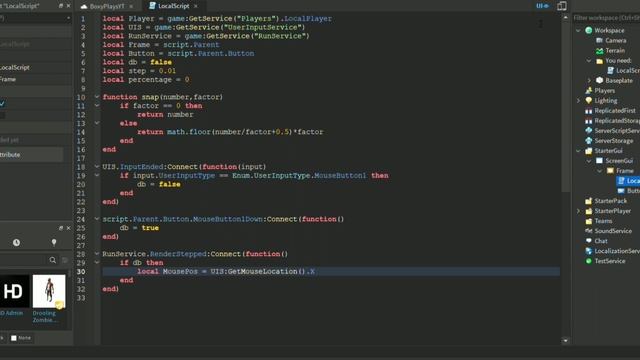Click the editor scrollbar down arrow

565,340
